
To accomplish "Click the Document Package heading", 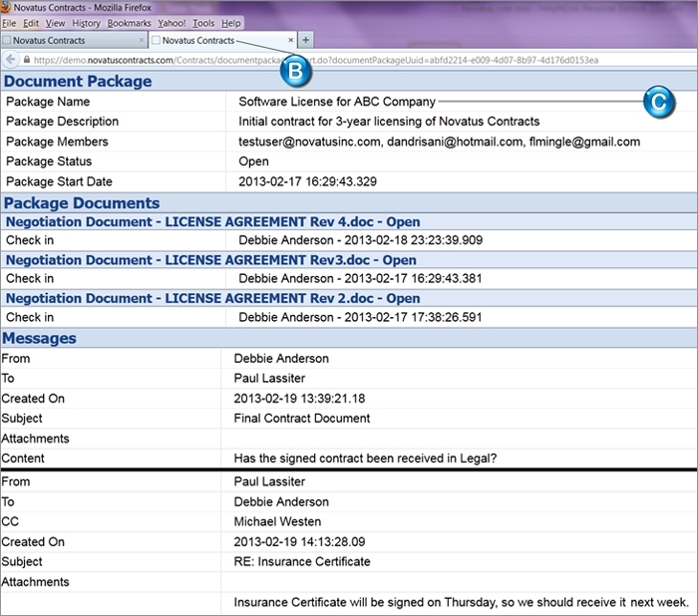I will click(x=78, y=82).
